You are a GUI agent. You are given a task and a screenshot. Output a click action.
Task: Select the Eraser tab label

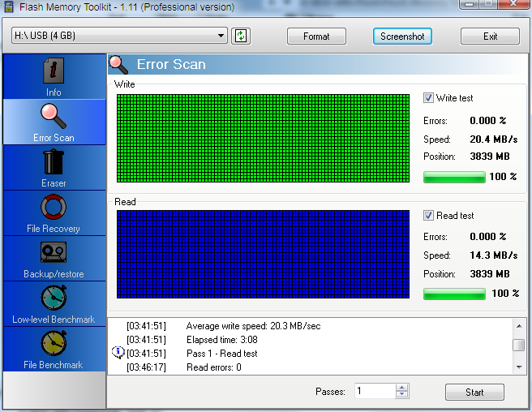tap(54, 183)
